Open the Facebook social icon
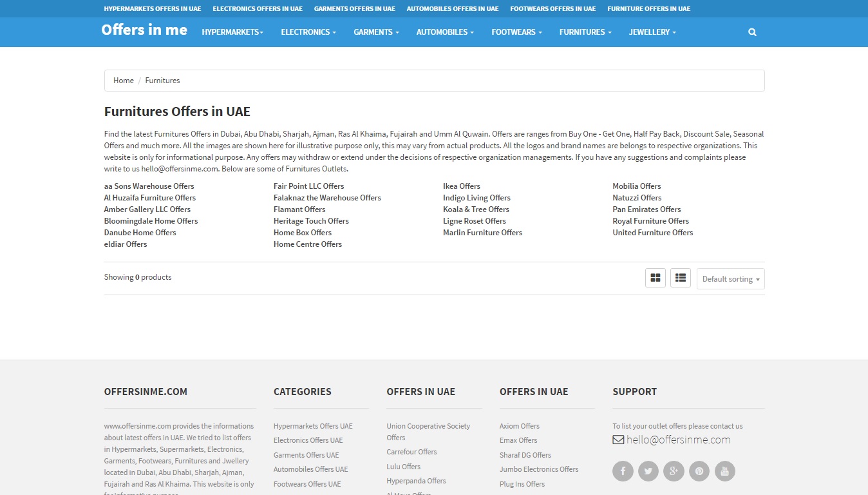 (x=623, y=471)
